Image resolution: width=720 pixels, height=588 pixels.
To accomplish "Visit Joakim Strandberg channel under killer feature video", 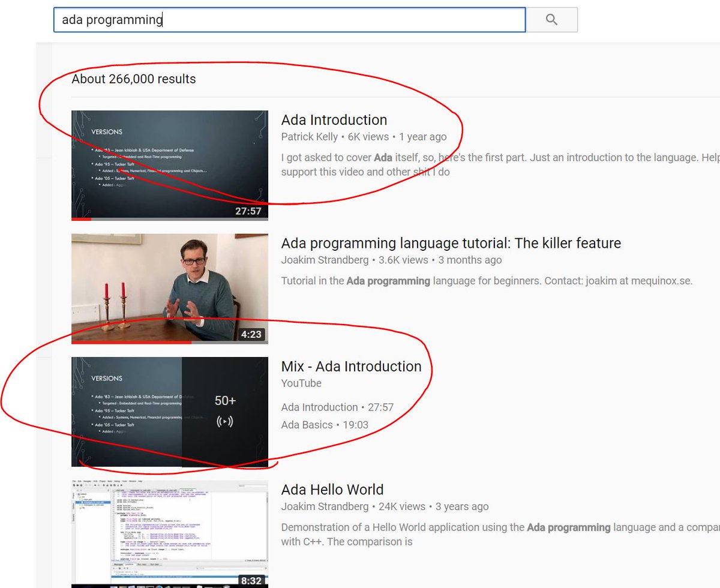I will 325,260.
